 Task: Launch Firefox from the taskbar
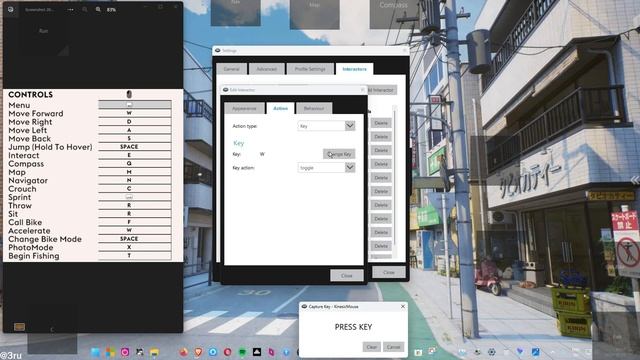(x=184, y=352)
